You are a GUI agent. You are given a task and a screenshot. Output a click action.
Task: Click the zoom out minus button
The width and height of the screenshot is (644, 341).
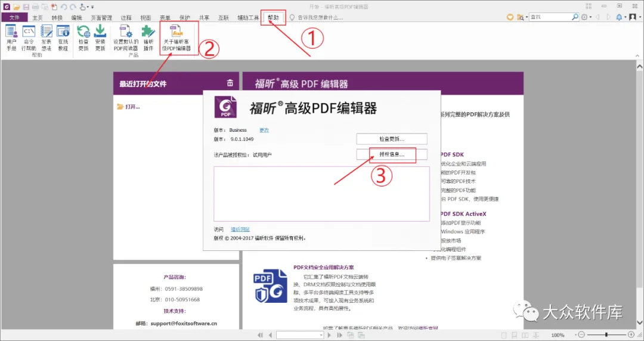[x=581, y=335]
